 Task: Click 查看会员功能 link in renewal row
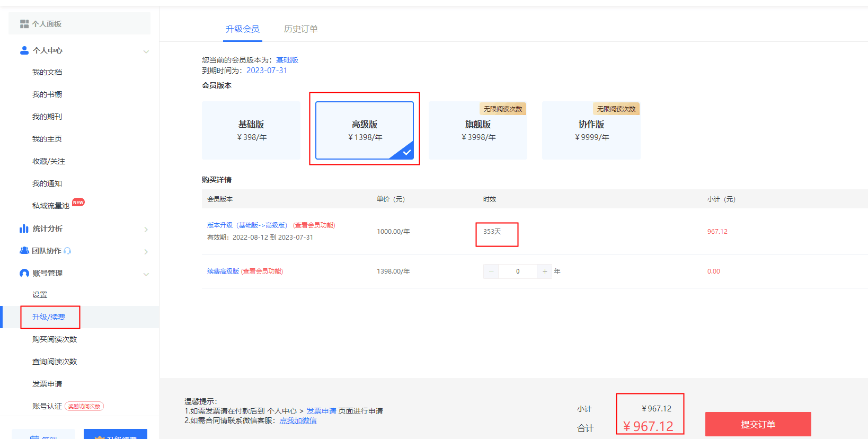pos(262,271)
